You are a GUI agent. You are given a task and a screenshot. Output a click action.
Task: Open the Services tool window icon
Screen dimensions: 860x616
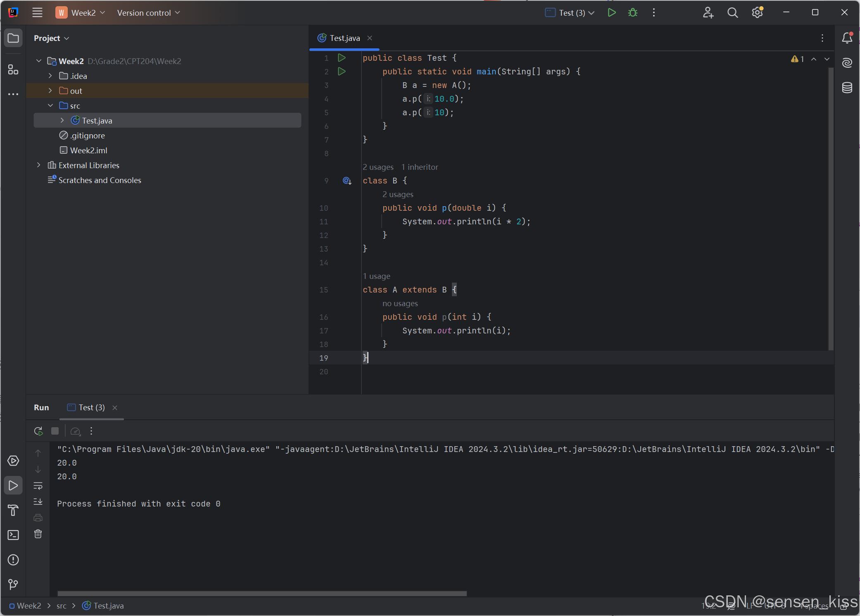click(x=13, y=461)
